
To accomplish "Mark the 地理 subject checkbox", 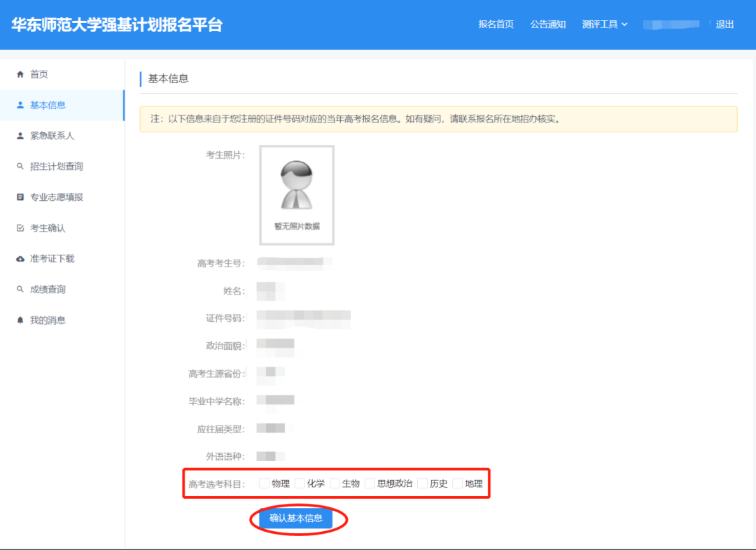I will tap(458, 483).
